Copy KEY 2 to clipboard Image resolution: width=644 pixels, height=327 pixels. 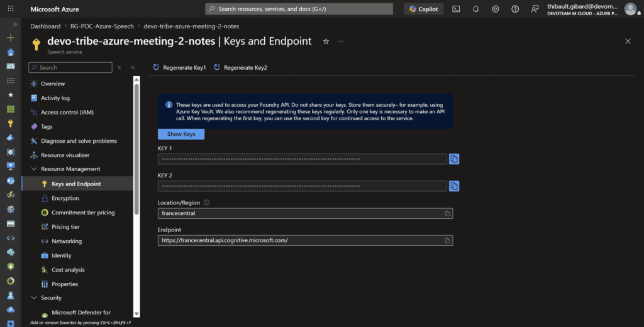[x=454, y=186]
